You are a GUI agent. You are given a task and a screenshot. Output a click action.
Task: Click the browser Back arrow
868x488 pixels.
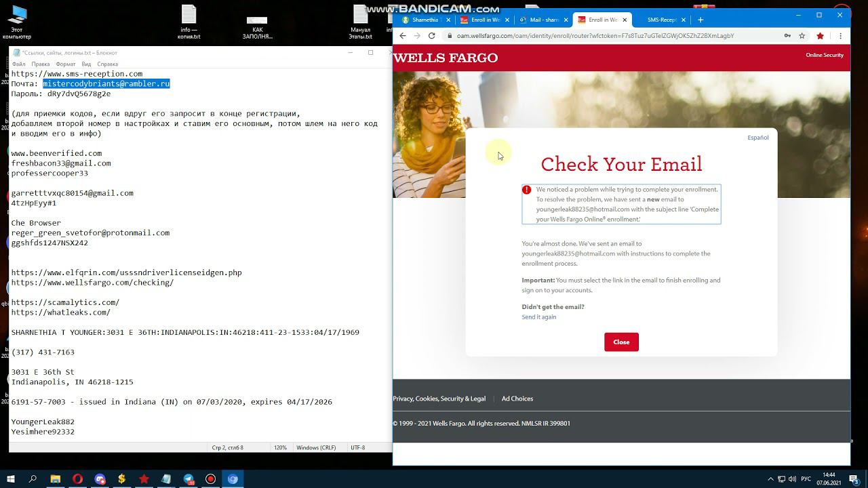point(403,36)
